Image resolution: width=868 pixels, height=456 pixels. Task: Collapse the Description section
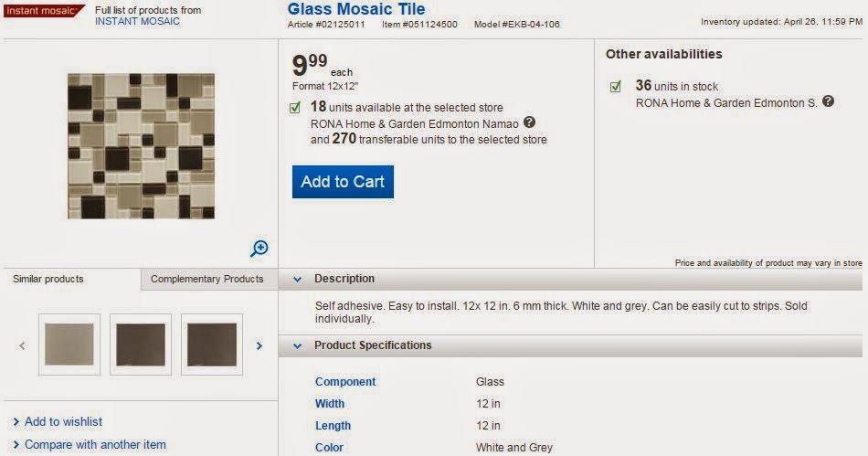point(297,279)
